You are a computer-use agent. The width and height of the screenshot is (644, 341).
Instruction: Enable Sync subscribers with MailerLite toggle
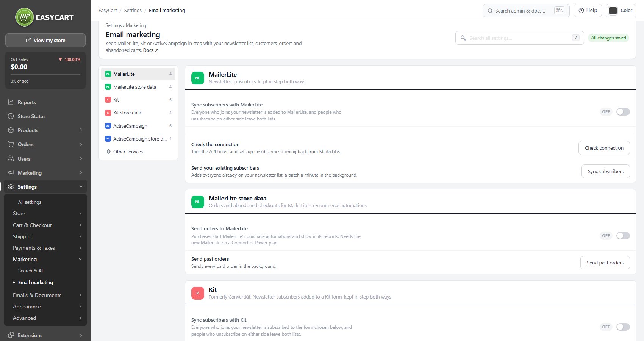623,112
